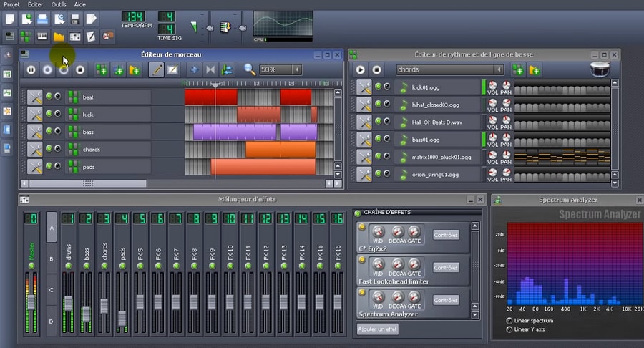Viewport: 644px width, 348px height.
Task: Pause playback in the Éditeur de morceau
Action: (x=31, y=70)
